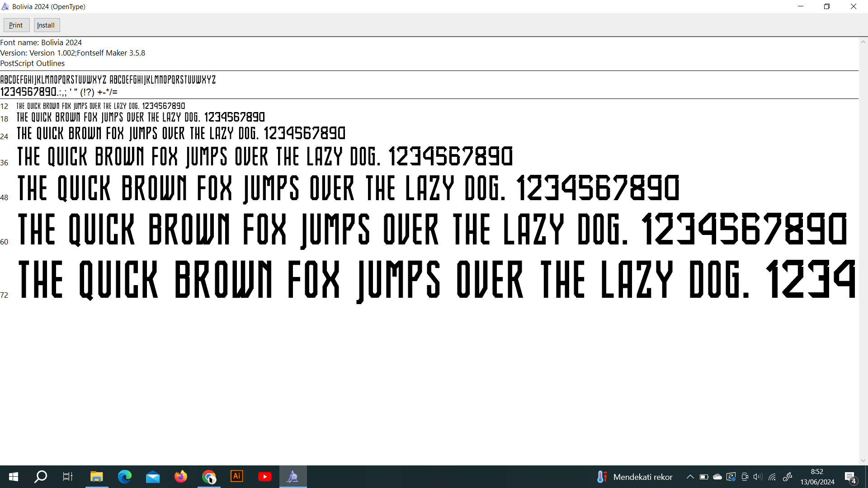Click the Print button

(16, 25)
